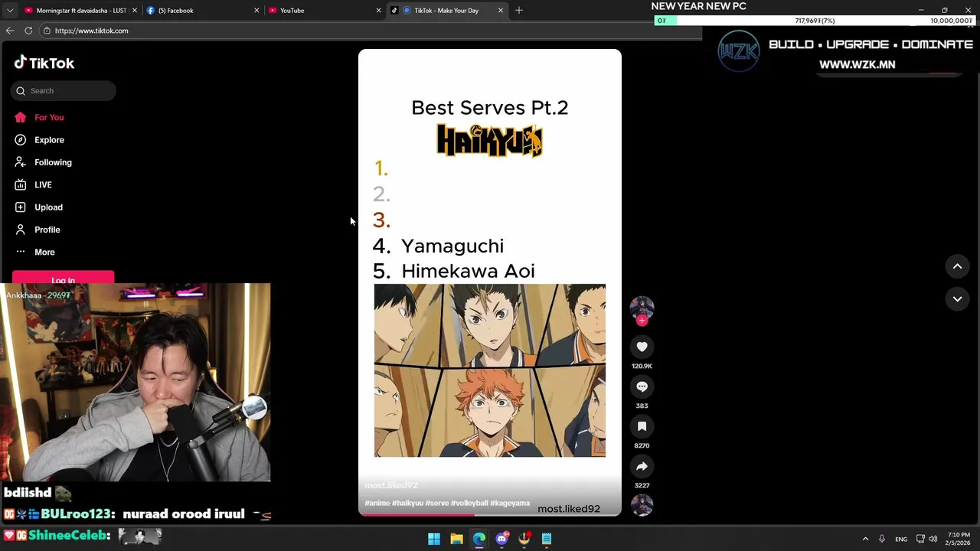Click the TikTok logo
This screenshot has height=551, width=980.
pyautogui.click(x=44, y=64)
